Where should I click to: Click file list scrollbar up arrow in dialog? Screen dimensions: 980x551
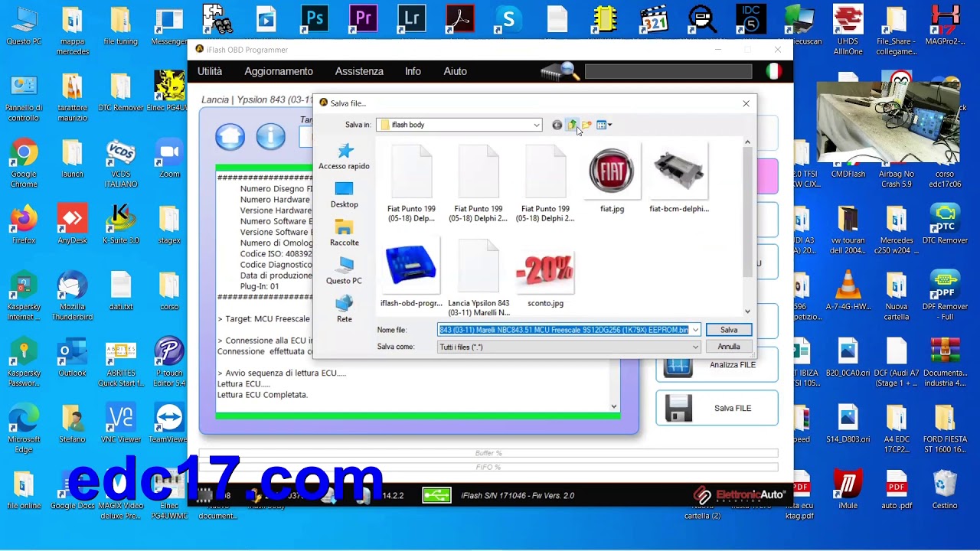pos(748,142)
